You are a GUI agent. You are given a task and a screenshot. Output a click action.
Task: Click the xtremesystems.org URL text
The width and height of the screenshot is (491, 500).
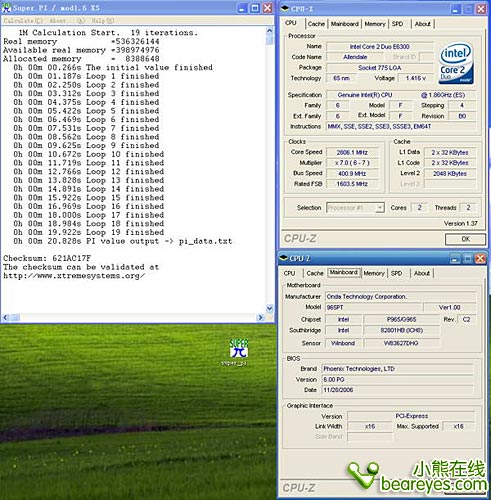coord(74,276)
